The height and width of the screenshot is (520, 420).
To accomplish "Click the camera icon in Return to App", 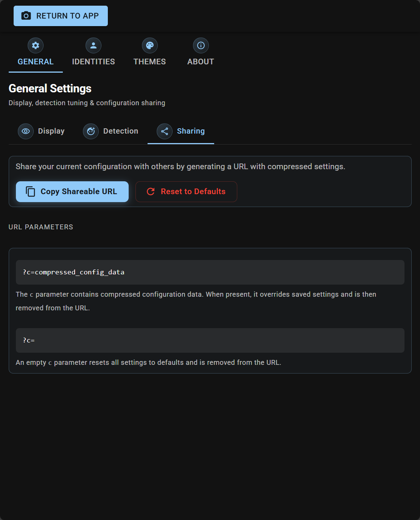I will click(25, 16).
